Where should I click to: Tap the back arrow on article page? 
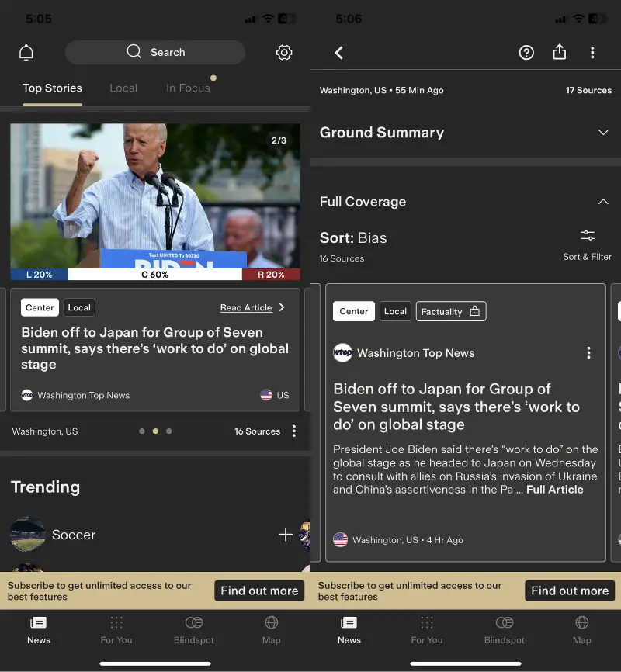(x=338, y=53)
